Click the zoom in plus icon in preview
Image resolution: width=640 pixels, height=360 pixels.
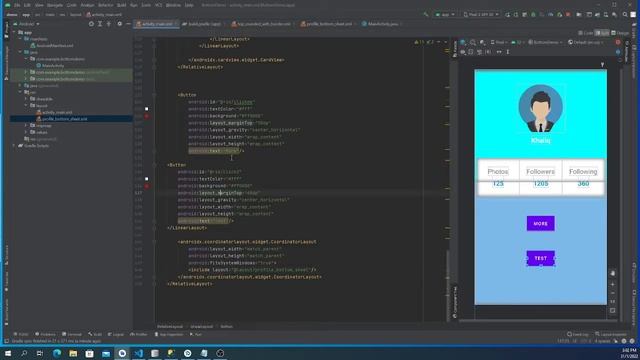[613, 284]
